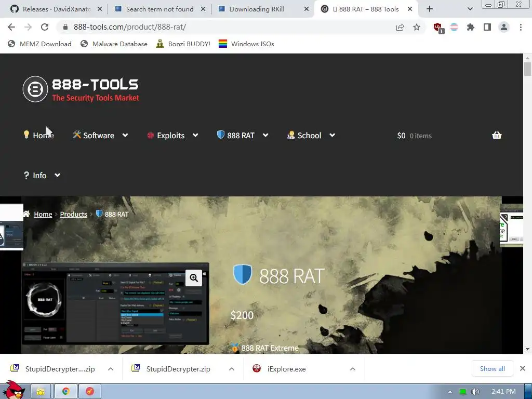Click the $200 price text
532x399 pixels.
tap(242, 315)
